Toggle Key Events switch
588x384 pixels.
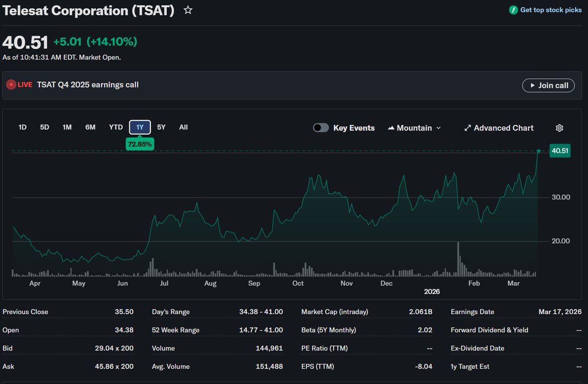click(x=321, y=128)
